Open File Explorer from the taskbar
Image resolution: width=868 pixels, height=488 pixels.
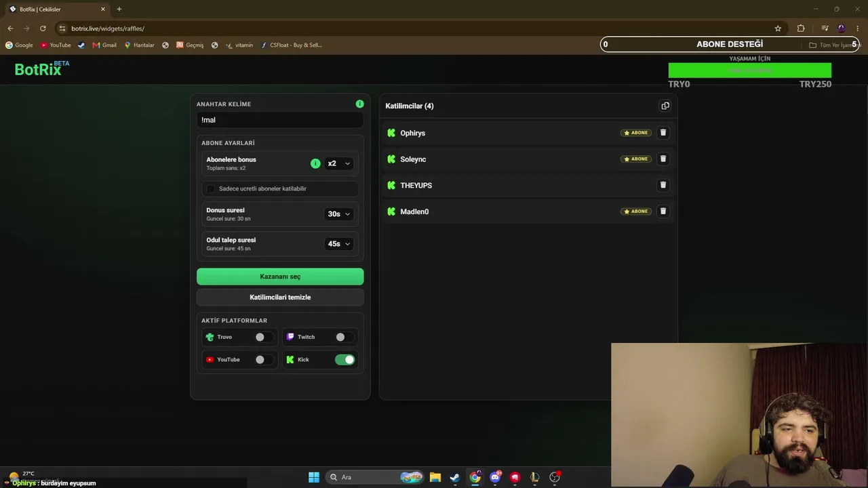pyautogui.click(x=435, y=477)
